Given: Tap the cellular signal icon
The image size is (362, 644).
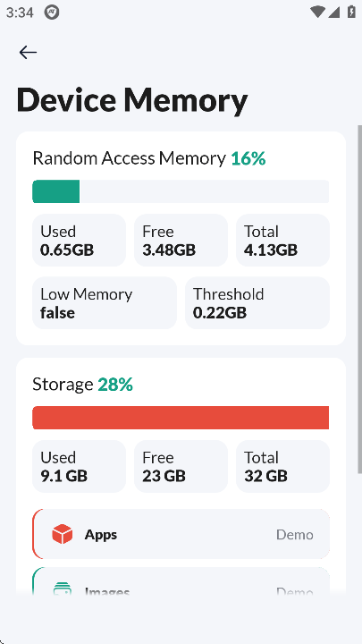Looking at the screenshot, I should [x=333, y=13].
